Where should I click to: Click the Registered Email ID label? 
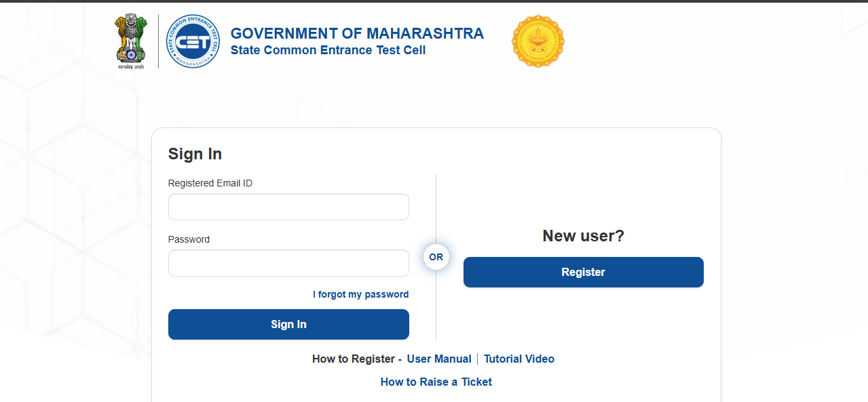click(210, 183)
